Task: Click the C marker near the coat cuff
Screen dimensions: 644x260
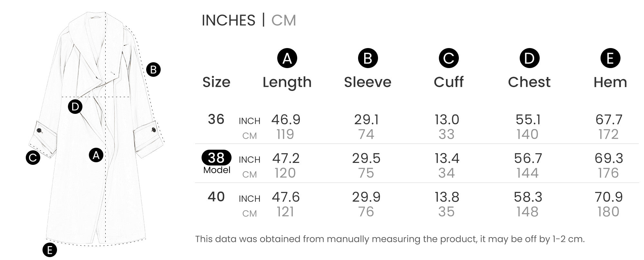Action: [x=33, y=158]
